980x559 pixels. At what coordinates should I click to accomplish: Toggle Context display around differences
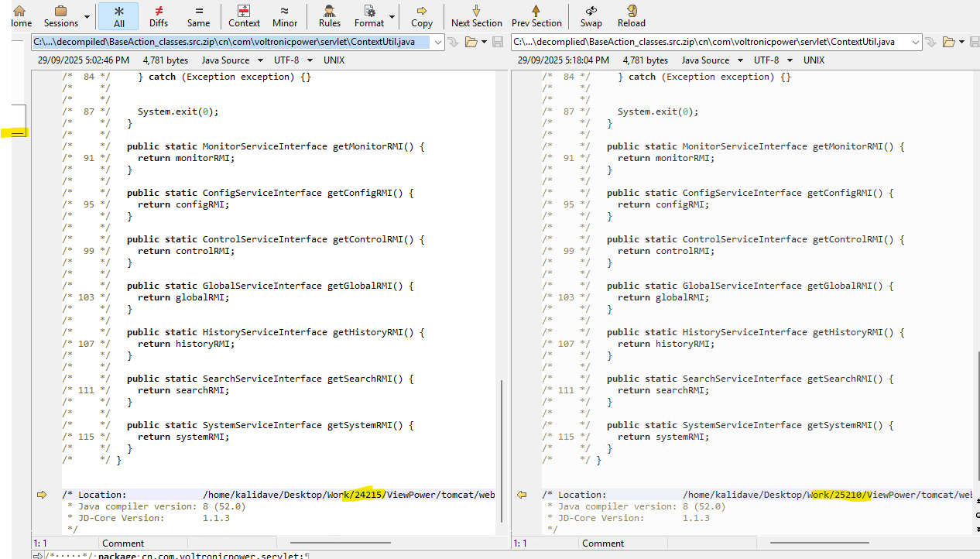[244, 15]
